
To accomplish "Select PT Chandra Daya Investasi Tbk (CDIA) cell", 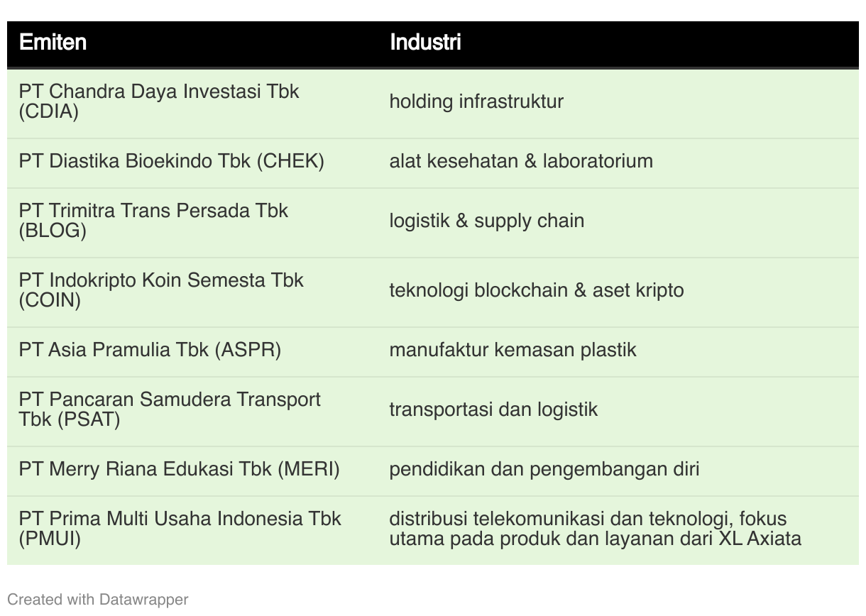I will [159, 101].
